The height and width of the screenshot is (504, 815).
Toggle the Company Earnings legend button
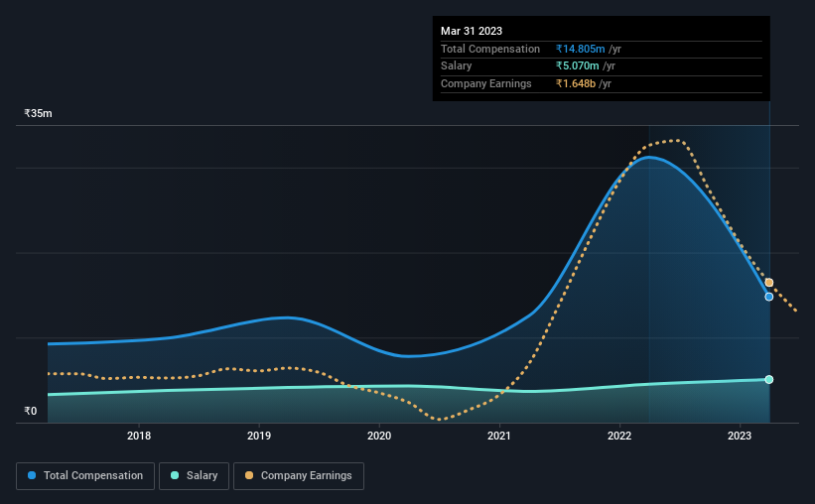tap(299, 476)
